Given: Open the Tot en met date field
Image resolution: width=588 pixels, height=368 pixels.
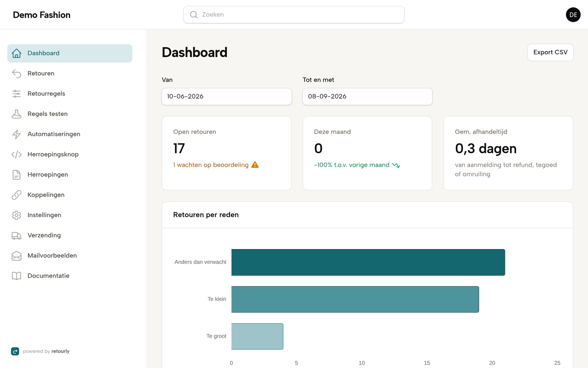Looking at the screenshot, I should click(x=367, y=96).
